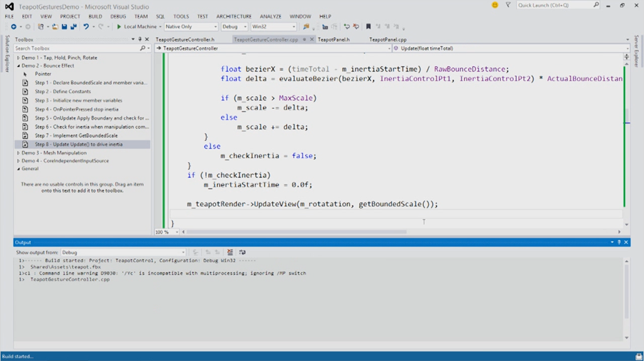Close the Toolbox panel

point(147,40)
